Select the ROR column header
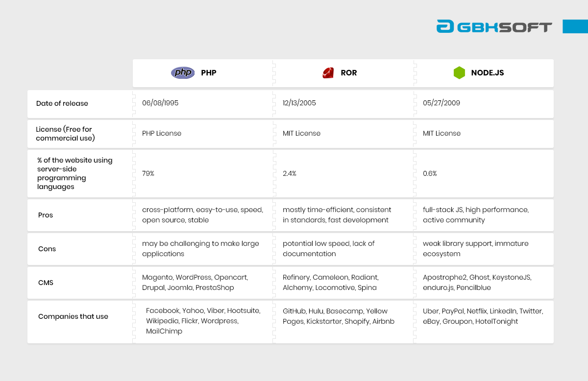Screen dimensions: 588x381 click(x=343, y=73)
